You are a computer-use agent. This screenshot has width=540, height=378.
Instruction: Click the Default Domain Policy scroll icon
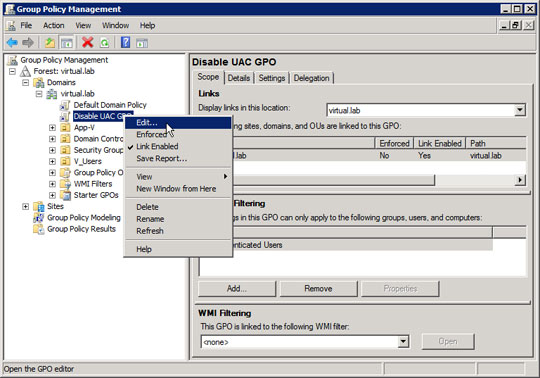pos(65,105)
